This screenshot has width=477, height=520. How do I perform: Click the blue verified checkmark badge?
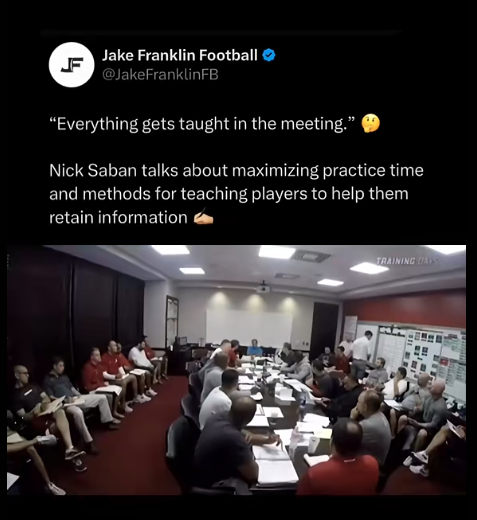point(269,55)
